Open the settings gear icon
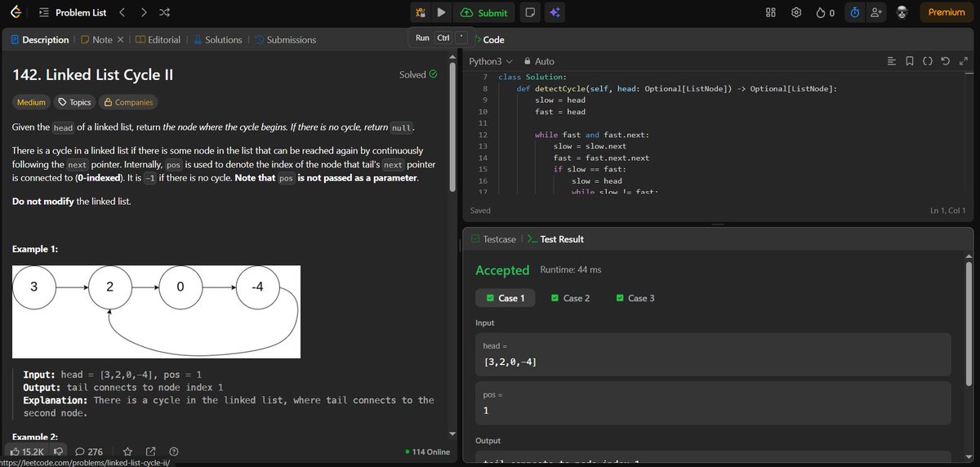 [796, 12]
